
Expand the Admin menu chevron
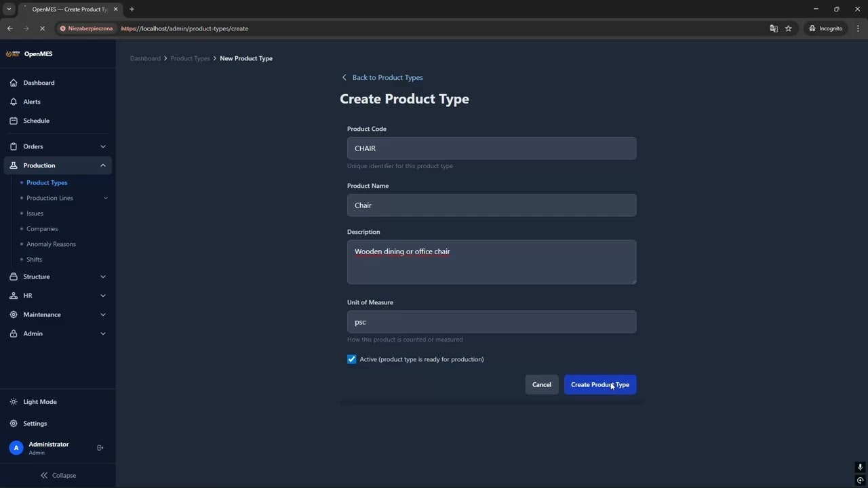tap(103, 333)
